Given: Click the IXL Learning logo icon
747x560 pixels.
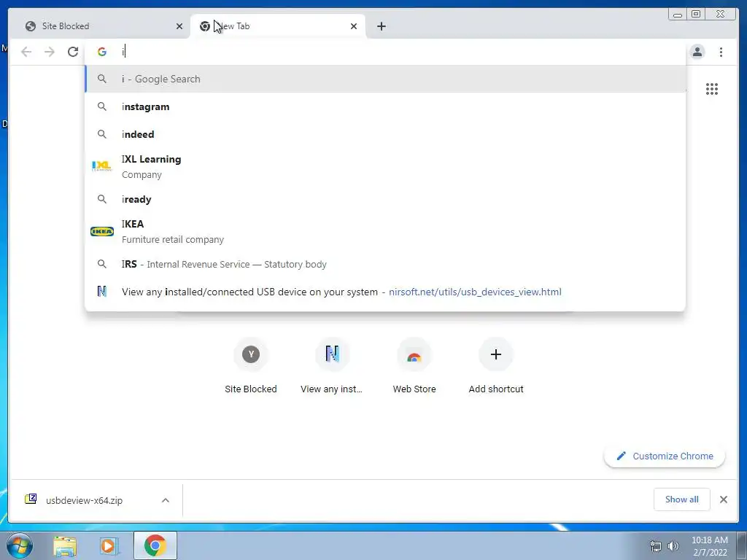Looking at the screenshot, I should [x=102, y=166].
